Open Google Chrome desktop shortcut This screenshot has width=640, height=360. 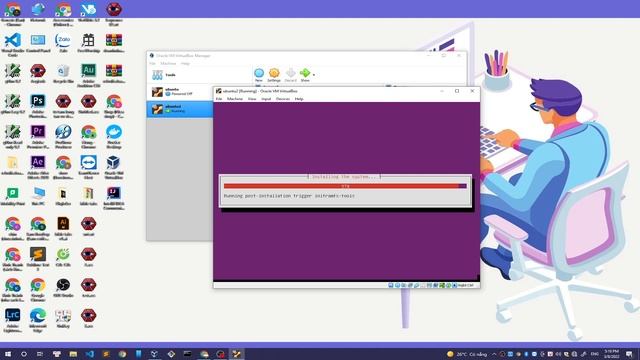click(38, 289)
